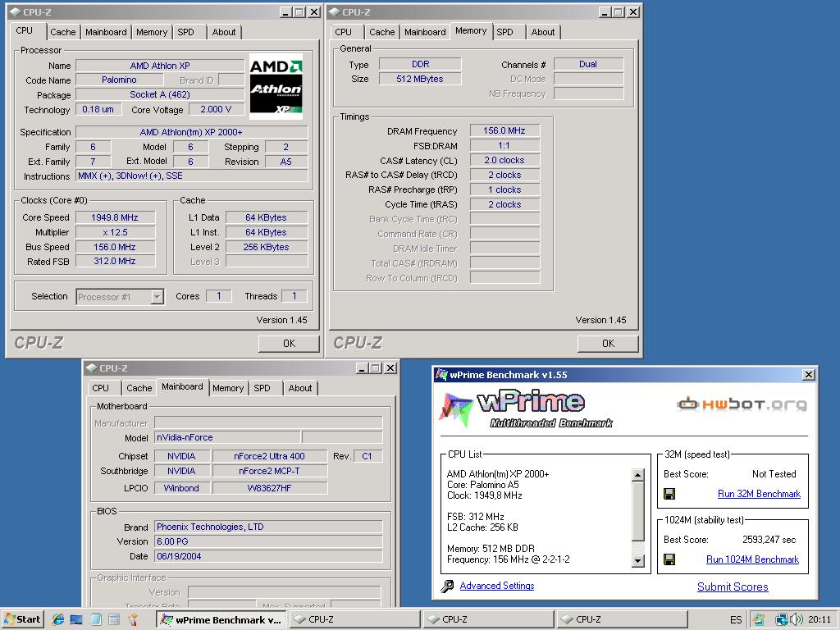Start the Run 1024M Benchmark link

click(752, 559)
